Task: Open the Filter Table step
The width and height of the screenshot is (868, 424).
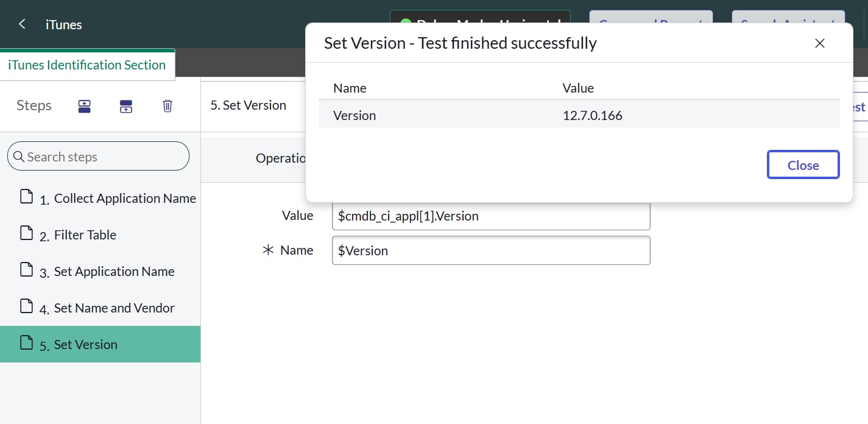Action: click(100, 235)
